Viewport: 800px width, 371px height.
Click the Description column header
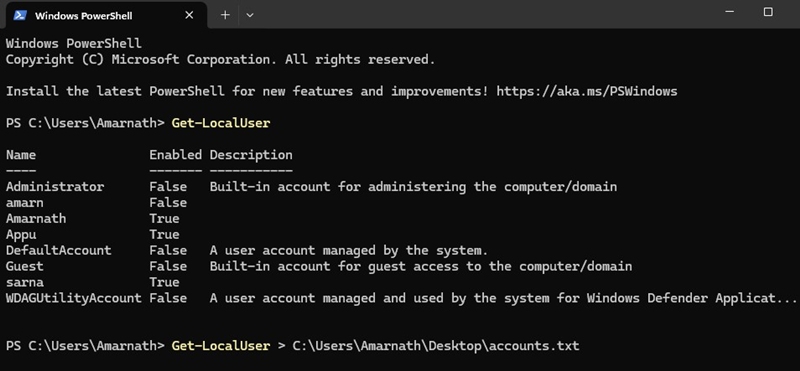pyautogui.click(x=251, y=155)
